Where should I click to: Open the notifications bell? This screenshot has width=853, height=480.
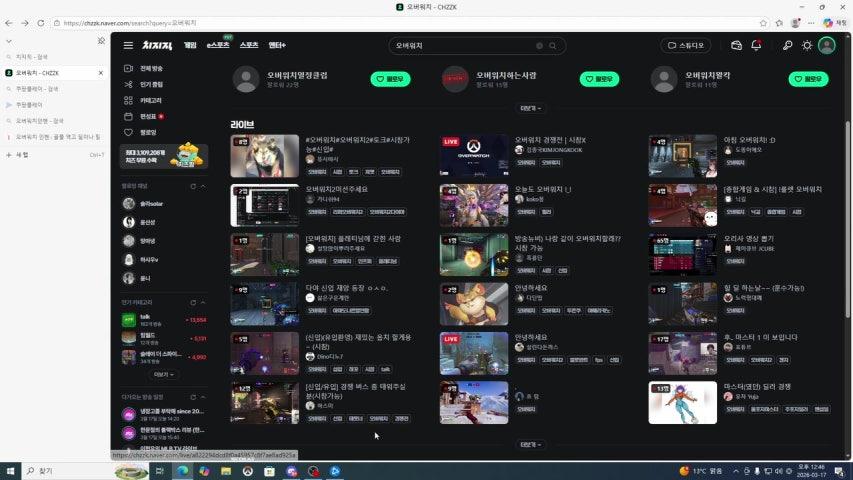pos(756,46)
